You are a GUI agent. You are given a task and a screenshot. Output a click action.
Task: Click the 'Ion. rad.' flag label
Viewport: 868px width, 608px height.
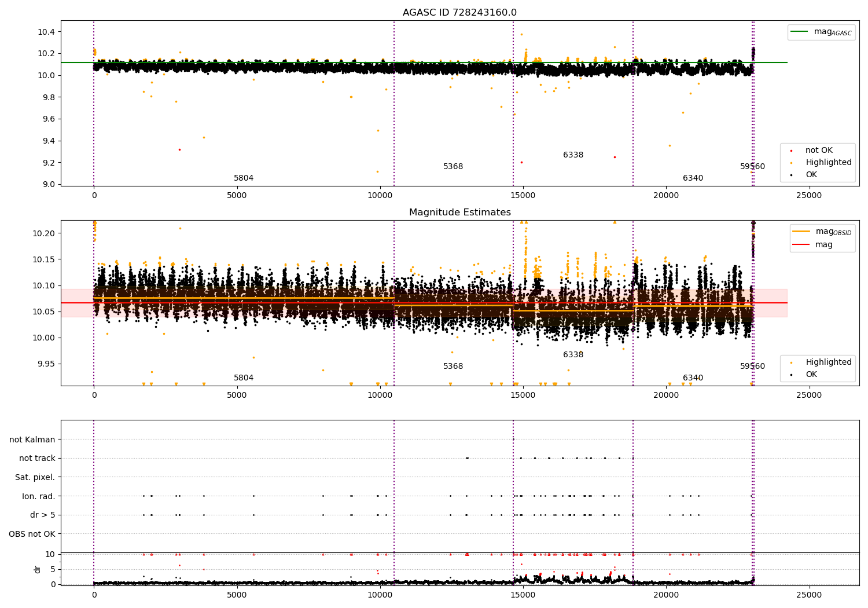pyautogui.click(x=39, y=496)
